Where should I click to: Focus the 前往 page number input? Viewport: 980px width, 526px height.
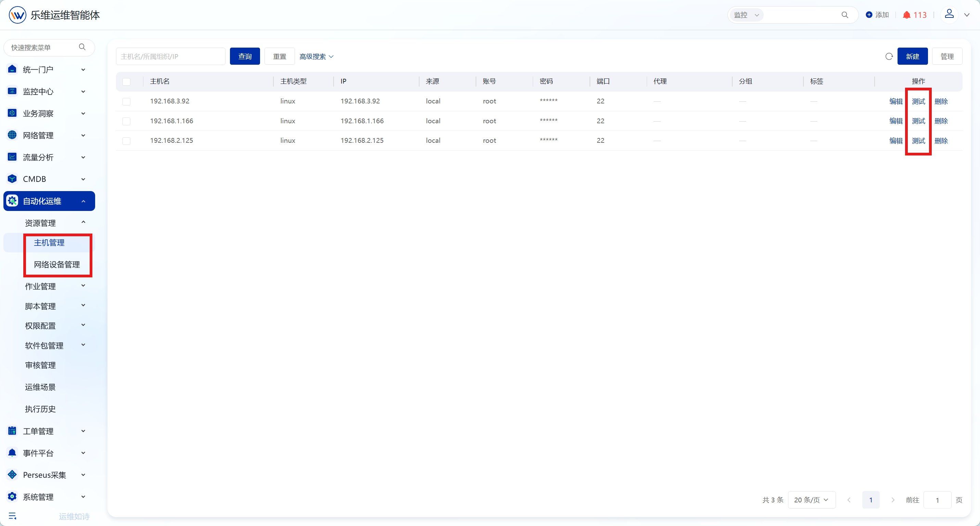tap(937, 500)
